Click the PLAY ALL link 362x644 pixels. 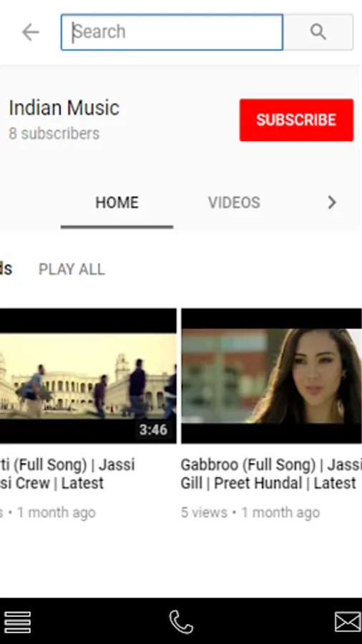(72, 270)
